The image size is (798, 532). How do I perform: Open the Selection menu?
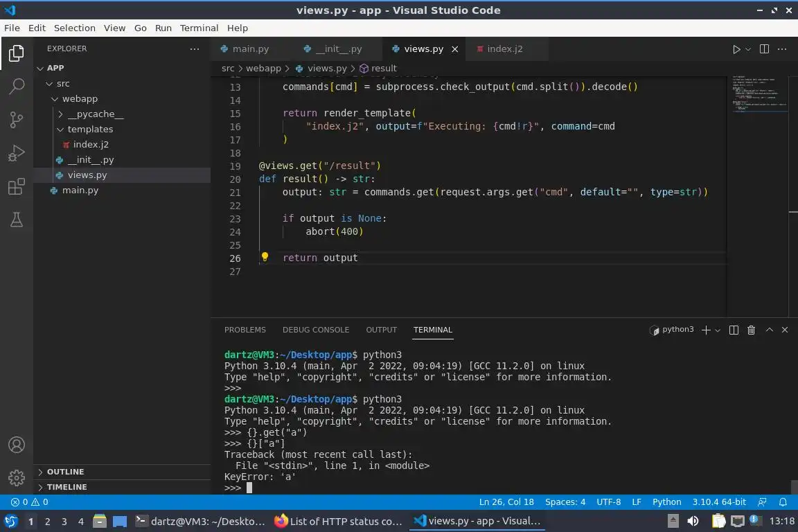tap(74, 28)
